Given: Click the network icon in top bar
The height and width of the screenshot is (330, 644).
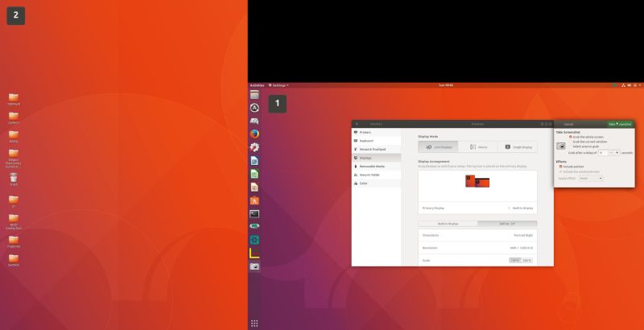Looking at the screenshot, I should click(x=623, y=85).
